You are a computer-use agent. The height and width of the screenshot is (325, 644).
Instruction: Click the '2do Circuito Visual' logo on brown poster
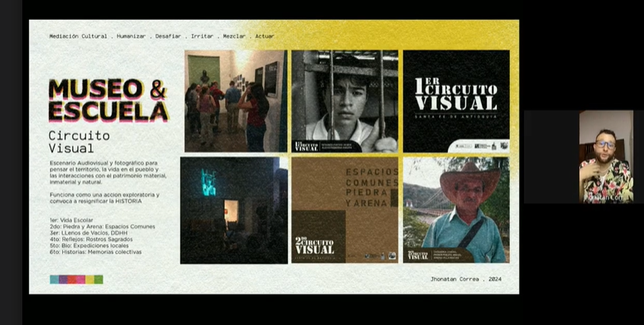(x=315, y=246)
